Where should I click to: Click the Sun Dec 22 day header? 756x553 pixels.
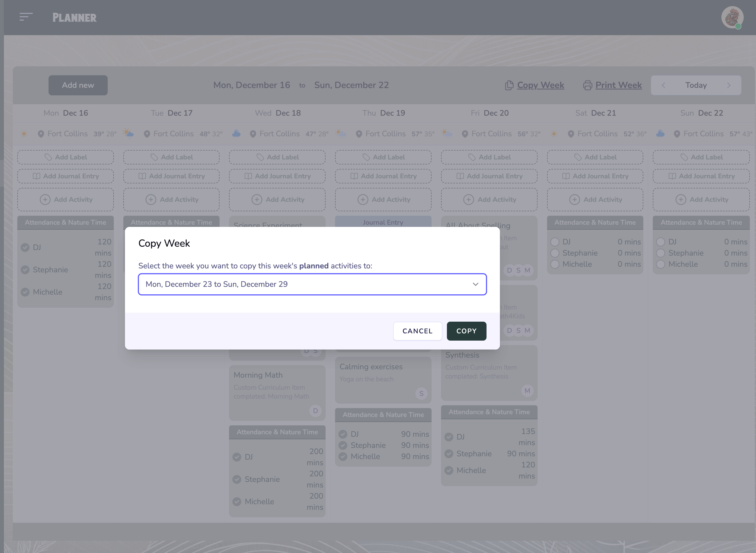click(x=701, y=113)
